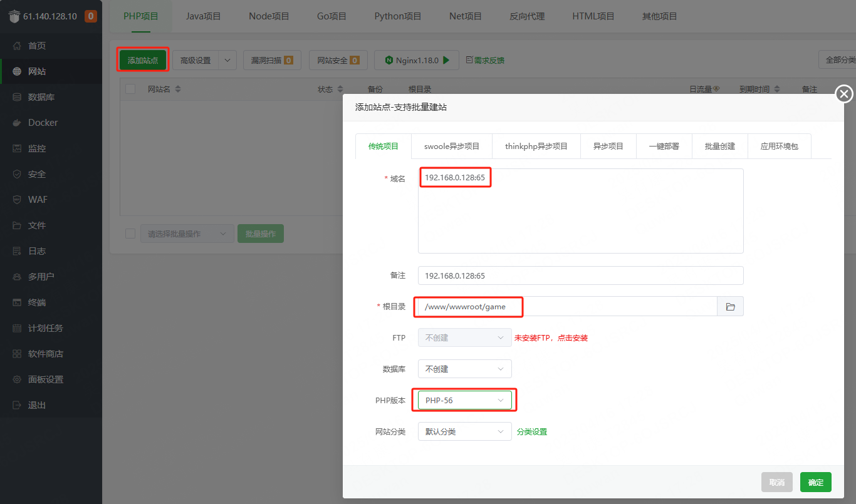This screenshot has width=856, height=504.
Task: Click the Nginx1.18.0 status control
Action: click(x=416, y=59)
